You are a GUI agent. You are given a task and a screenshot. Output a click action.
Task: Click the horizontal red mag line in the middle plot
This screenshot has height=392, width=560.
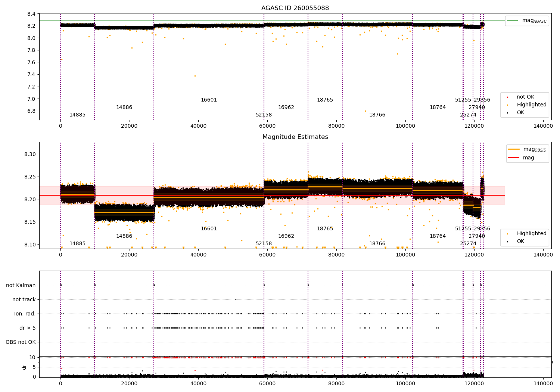(272, 195)
